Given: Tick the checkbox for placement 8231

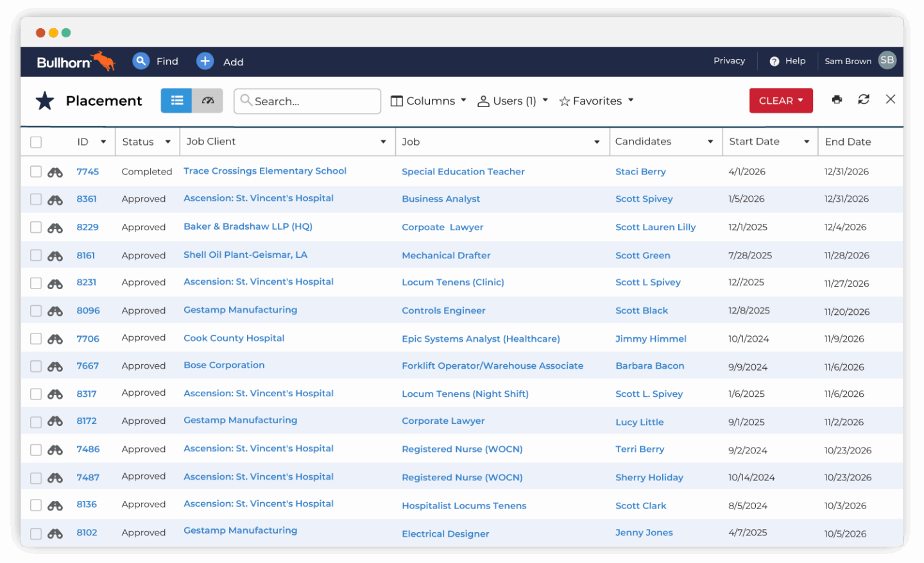Looking at the screenshot, I should [x=36, y=283].
